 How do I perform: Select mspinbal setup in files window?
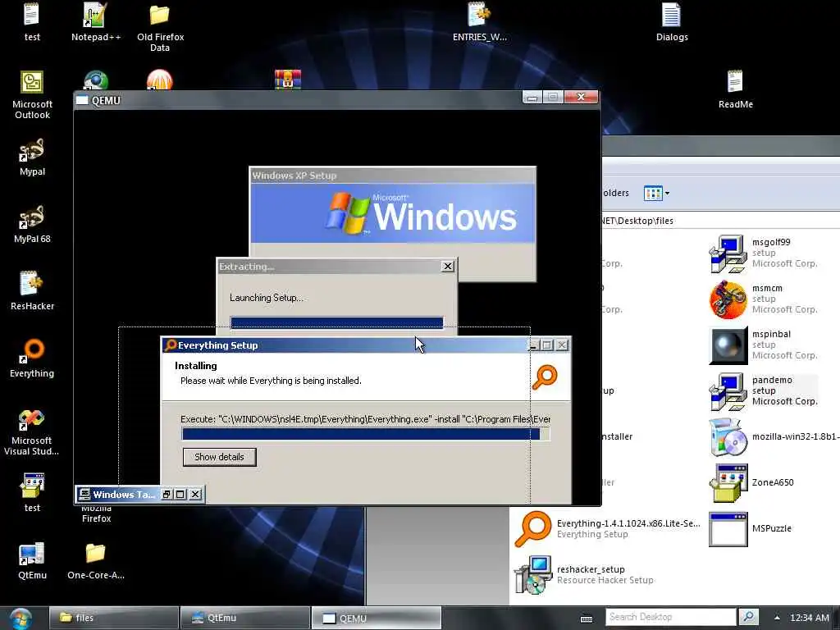click(764, 345)
